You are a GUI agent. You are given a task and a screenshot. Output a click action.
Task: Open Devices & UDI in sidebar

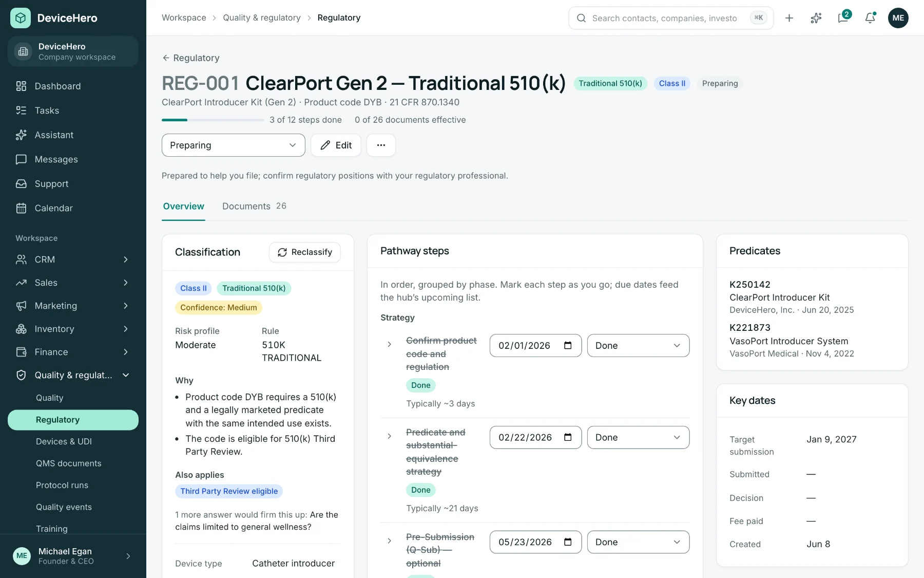73,441
